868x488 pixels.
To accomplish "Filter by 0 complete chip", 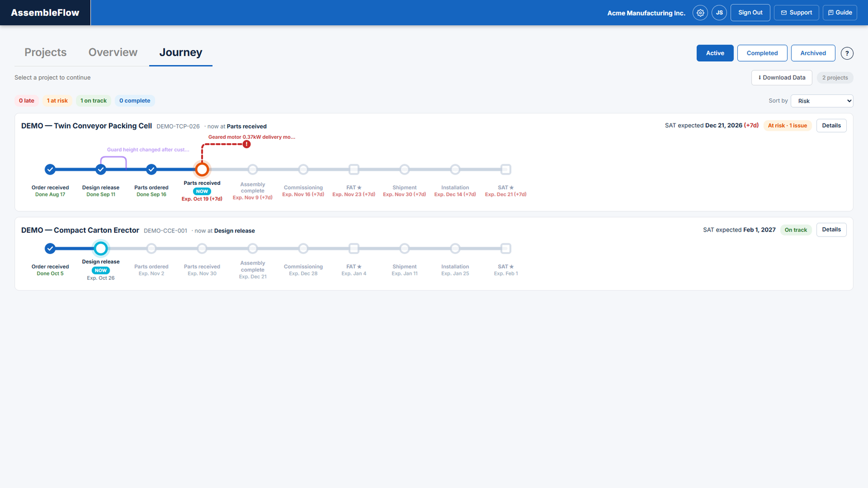I will pyautogui.click(x=135, y=101).
